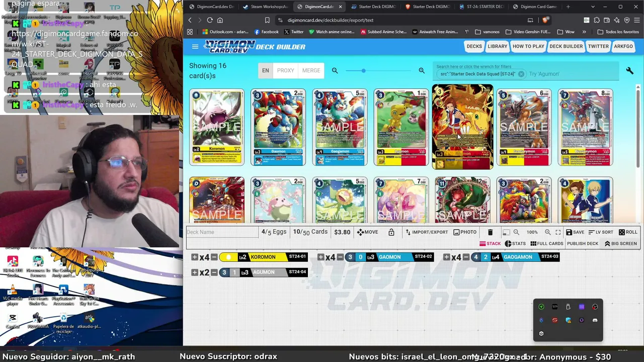Open the ARKFGO nav link
This screenshot has width=644, height=362.
point(623,46)
